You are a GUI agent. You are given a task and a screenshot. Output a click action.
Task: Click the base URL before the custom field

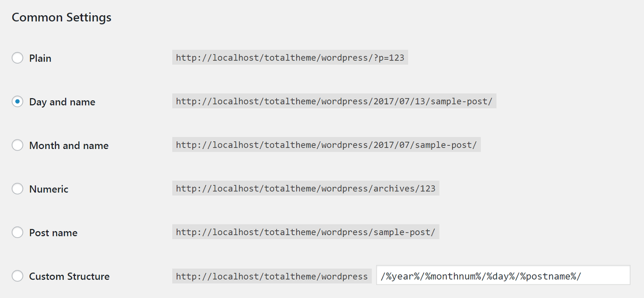point(272,276)
